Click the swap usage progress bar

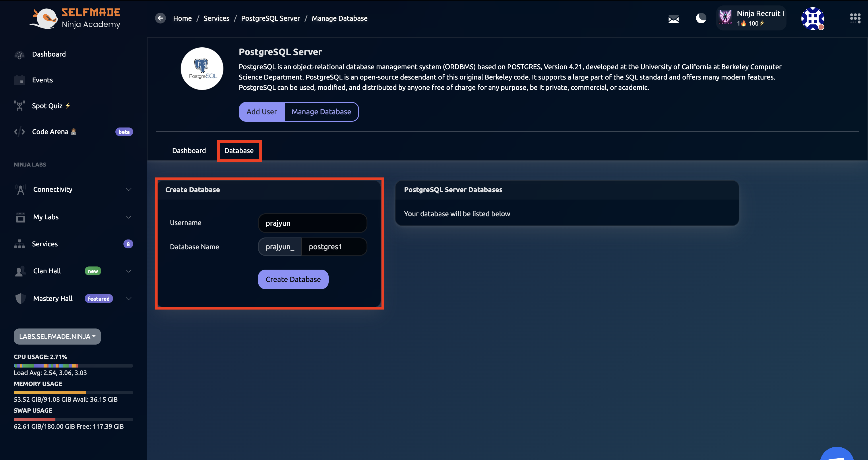pyautogui.click(x=73, y=420)
